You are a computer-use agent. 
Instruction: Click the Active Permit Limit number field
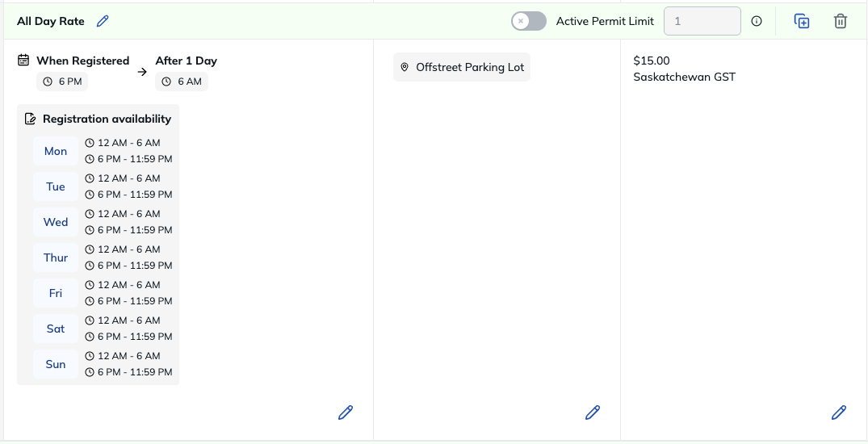point(702,21)
